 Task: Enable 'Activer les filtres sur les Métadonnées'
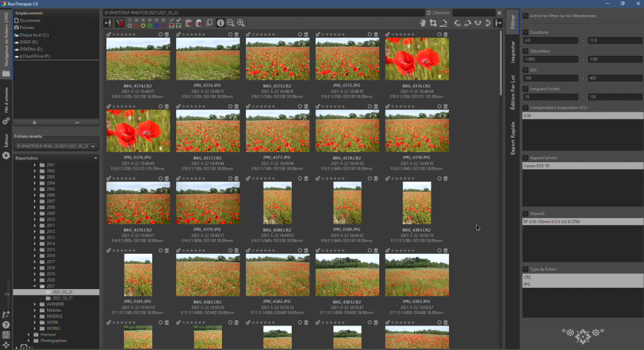coord(525,16)
